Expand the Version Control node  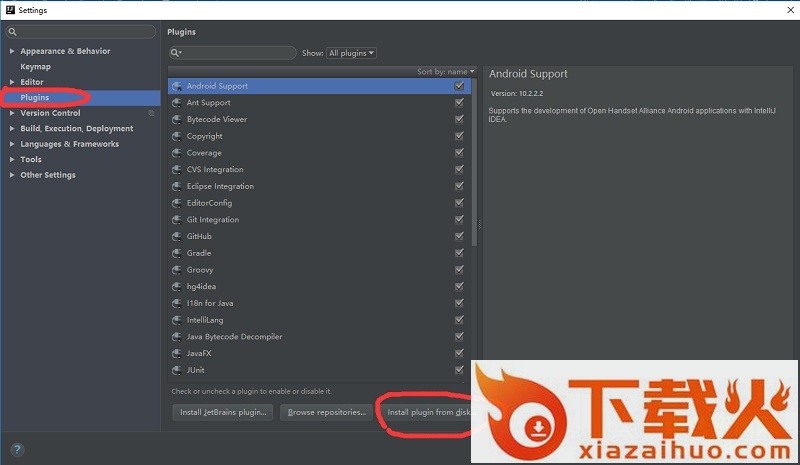point(12,113)
